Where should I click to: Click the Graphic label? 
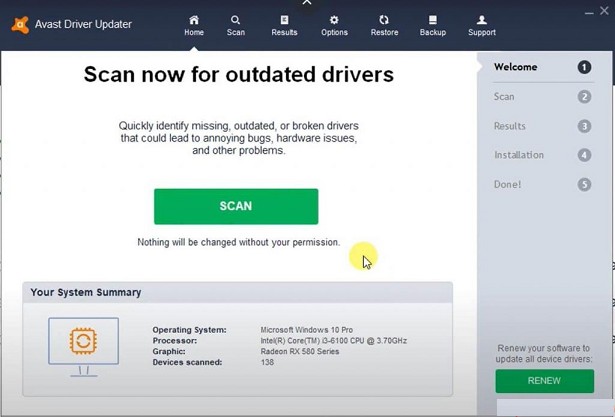(169, 351)
